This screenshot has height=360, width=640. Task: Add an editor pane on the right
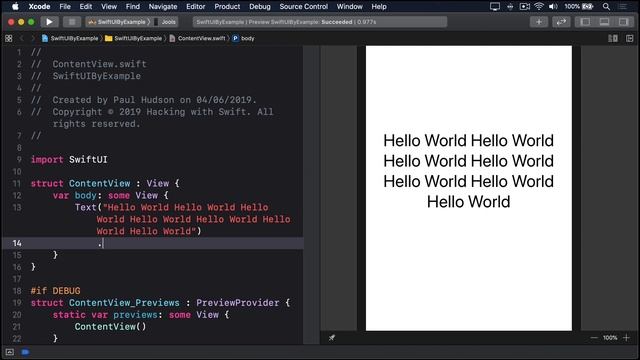point(629,38)
